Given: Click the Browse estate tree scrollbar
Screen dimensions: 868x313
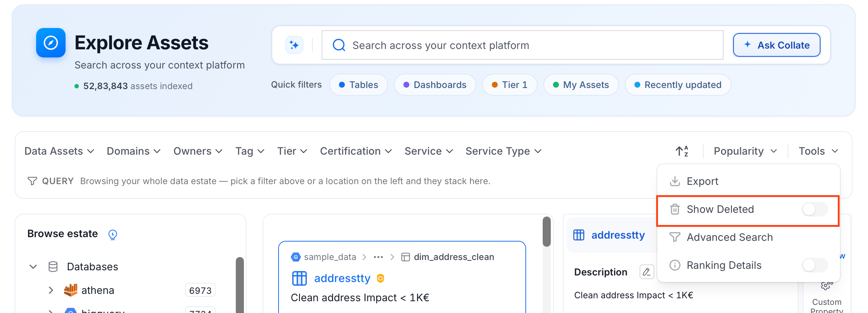Looking at the screenshot, I should (240, 285).
